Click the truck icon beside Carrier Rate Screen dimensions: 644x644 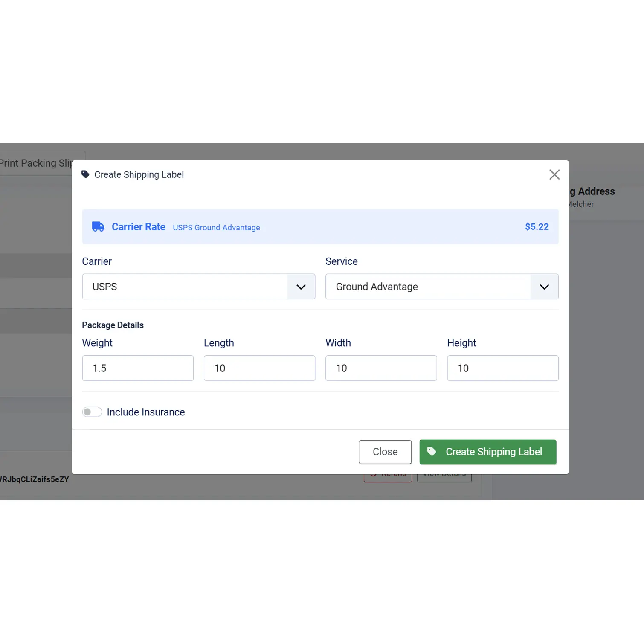pyautogui.click(x=98, y=226)
